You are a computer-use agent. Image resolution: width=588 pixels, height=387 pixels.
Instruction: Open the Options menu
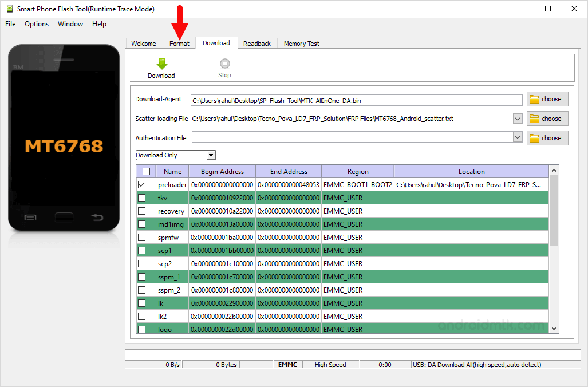(x=36, y=23)
